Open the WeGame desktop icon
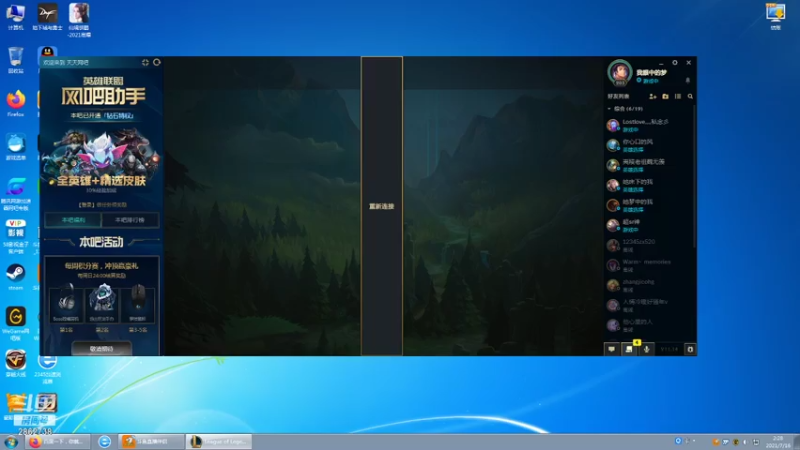This screenshot has height=450, width=800. [x=15, y=323]
